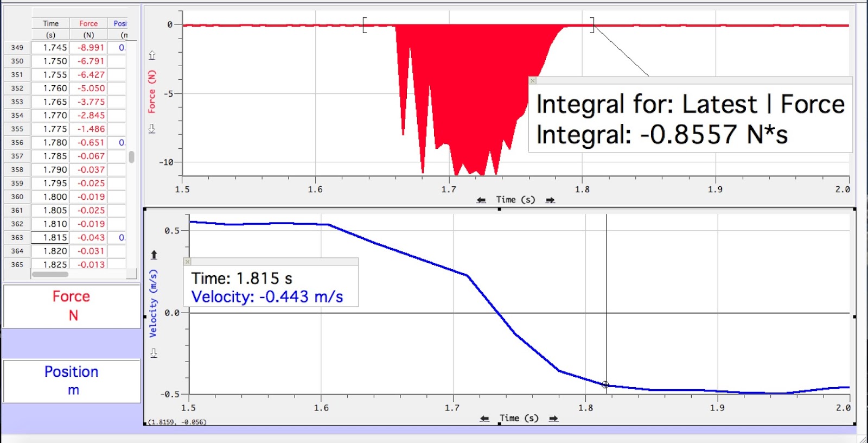Screen dimensions: 868x443
Task: Click the Force N meter display
Action: pos(72,306)
